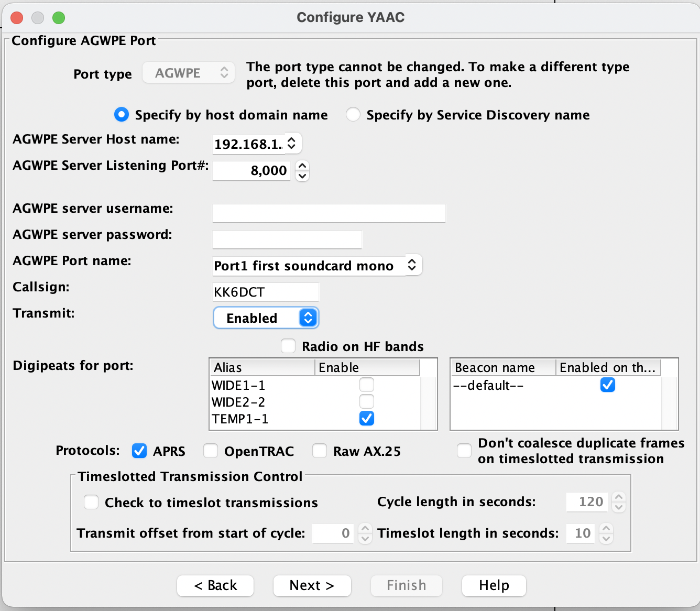
Task: Enable the WIDE1-1 digipeat alias
Action: click(367, 385)
